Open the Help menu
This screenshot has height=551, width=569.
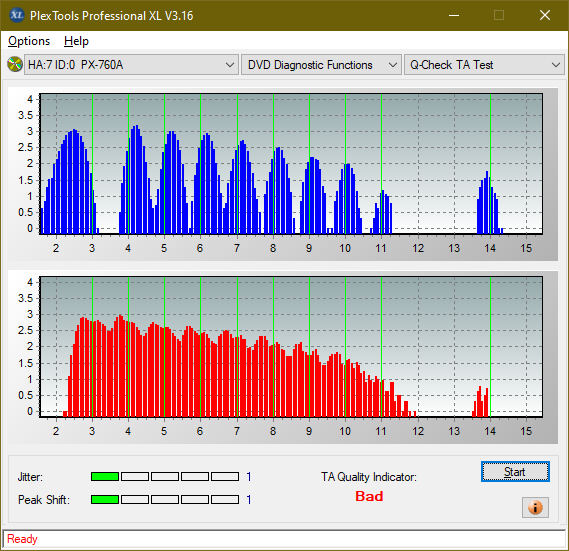coord(76,41)
